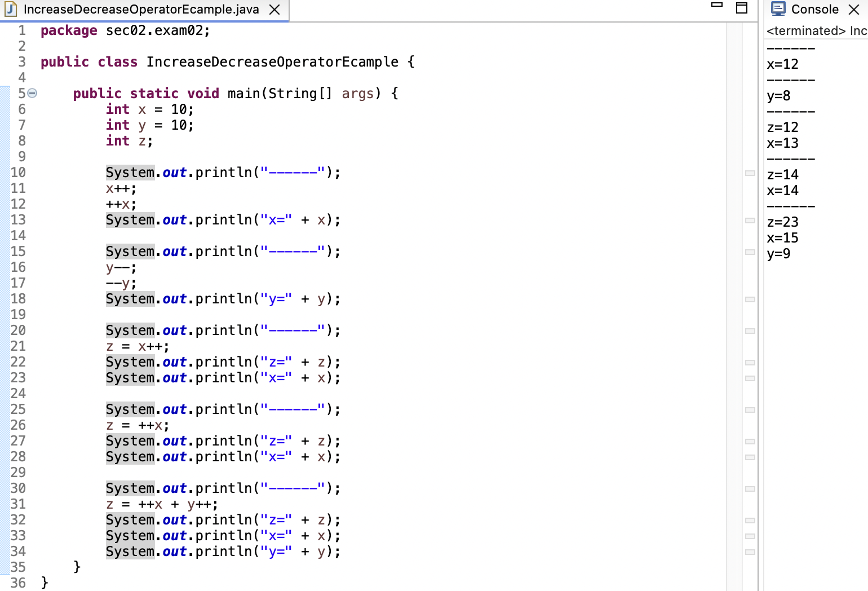This screenshot has width=868, height=591.
Task: Click 'y=8' output in Console
Action: (778, 96)
